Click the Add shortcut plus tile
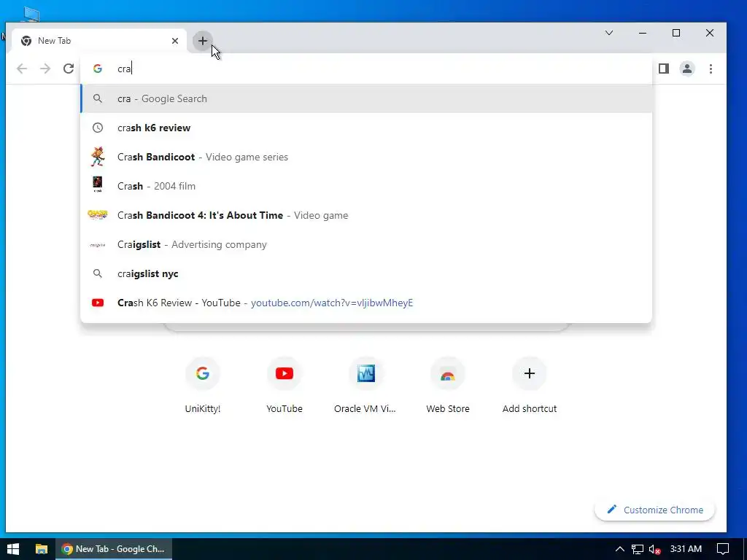The width and height of the screenshot is (747, 560). [530, 373]
